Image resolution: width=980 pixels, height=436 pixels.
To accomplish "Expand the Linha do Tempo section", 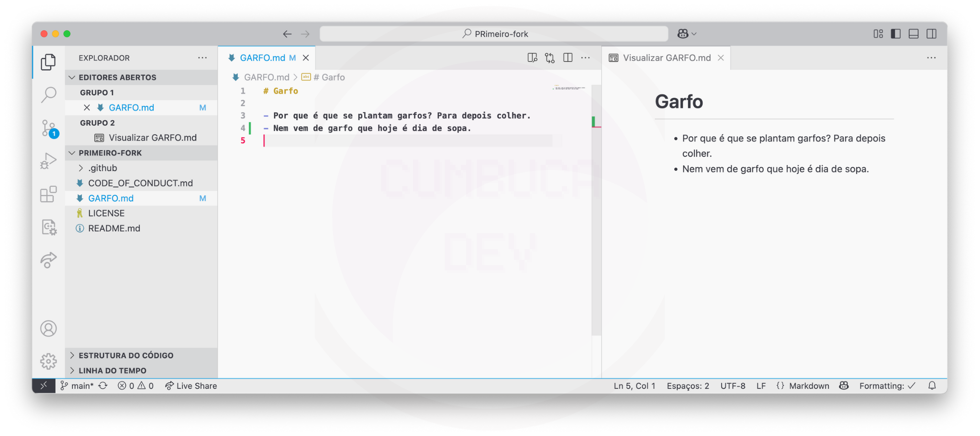I will coord(112,370).
